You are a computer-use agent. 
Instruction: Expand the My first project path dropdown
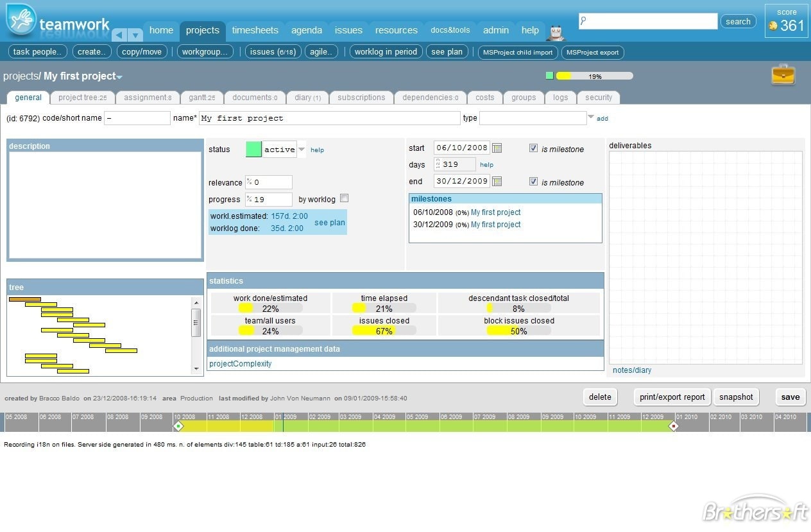(119, 78)
